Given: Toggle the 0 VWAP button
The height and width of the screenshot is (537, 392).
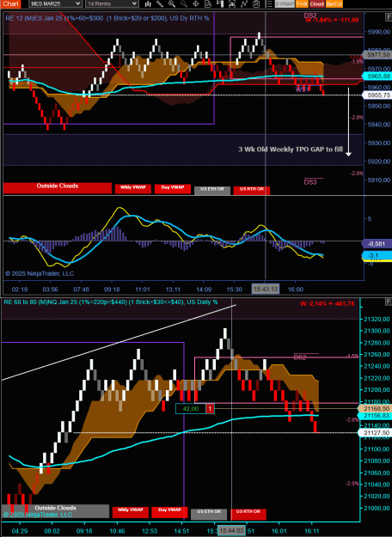Looking at the screenshot, I should tap(285, 3).
